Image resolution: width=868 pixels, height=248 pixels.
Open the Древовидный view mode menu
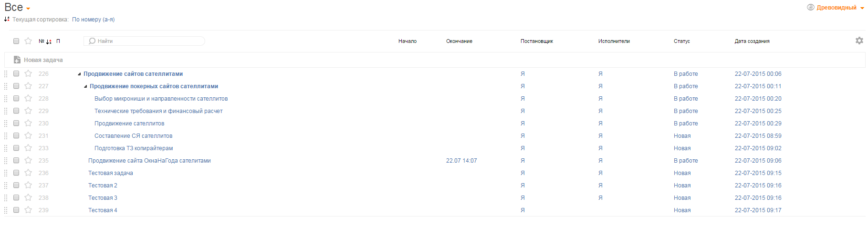(836, 8)
